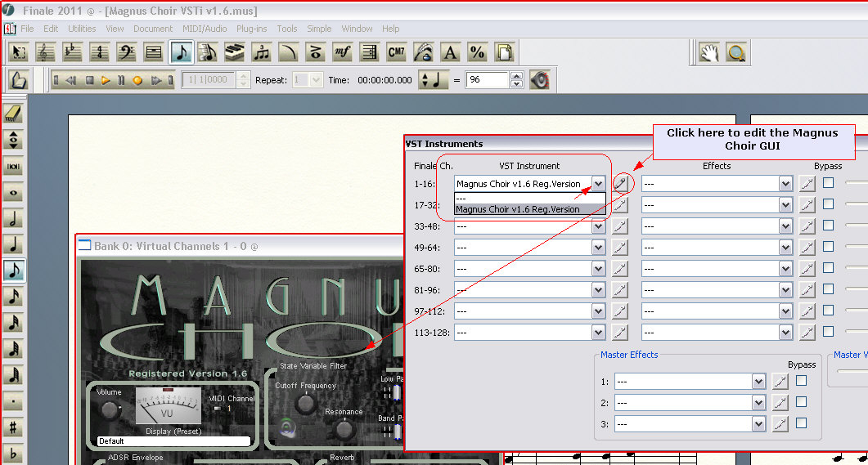Choose the half note duration in palette
The width and height of the screenshot is (868, 465).
(x=13, y=218)
